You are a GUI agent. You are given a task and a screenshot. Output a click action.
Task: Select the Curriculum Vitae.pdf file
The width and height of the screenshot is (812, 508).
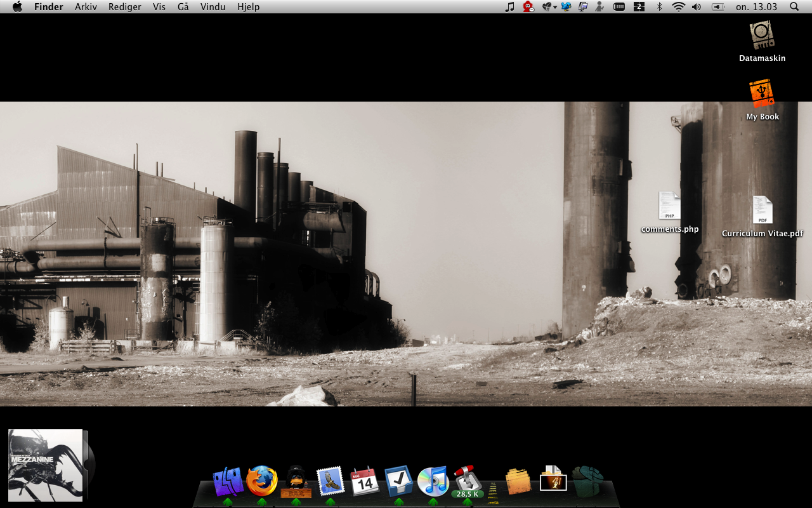coord(762,211)
